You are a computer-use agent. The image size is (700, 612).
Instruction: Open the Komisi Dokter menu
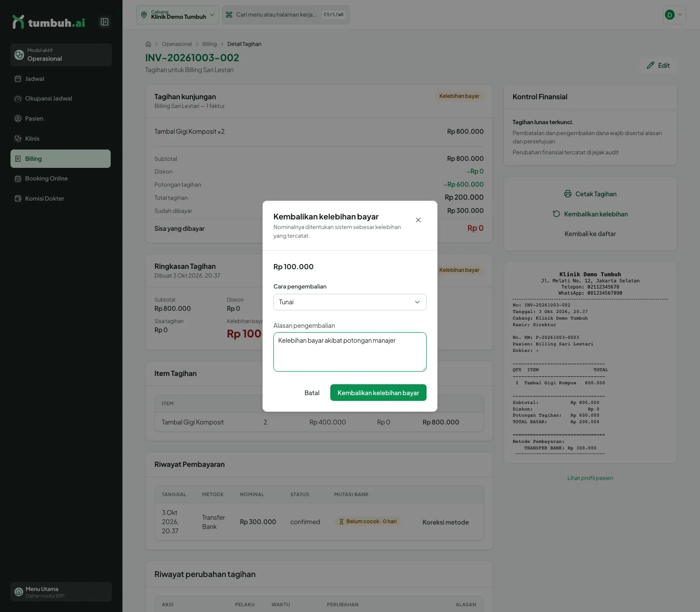60,198
